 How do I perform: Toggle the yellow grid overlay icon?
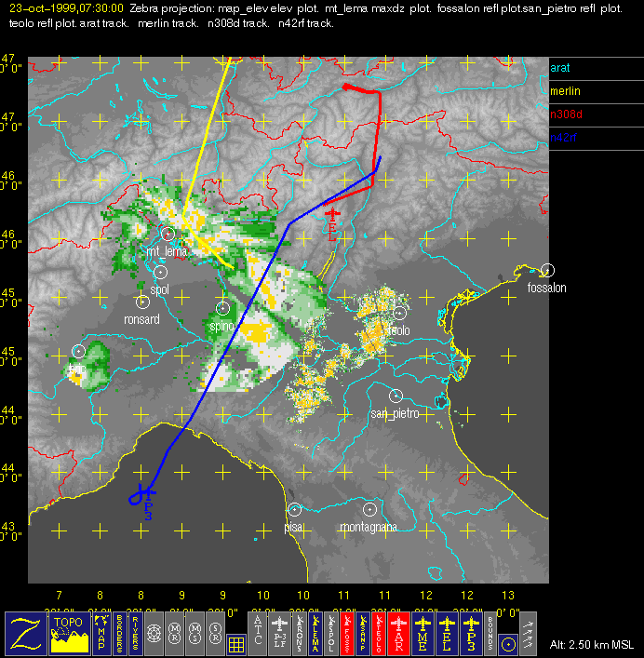click(236, 644)
